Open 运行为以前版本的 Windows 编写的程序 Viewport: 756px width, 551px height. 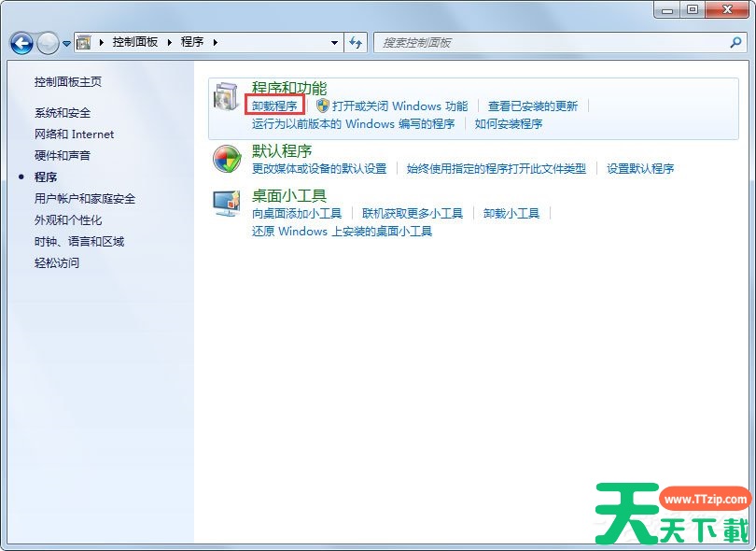[x=354, y=124]
